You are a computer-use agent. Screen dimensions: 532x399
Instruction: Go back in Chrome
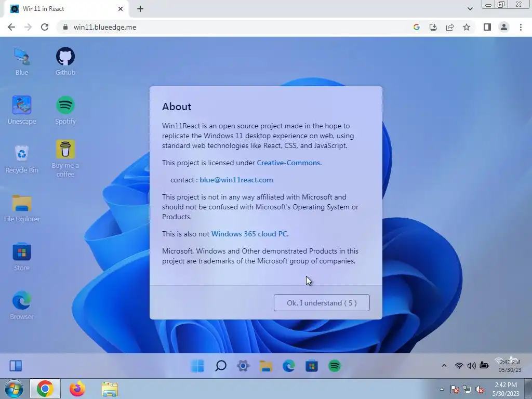point(11,27)
